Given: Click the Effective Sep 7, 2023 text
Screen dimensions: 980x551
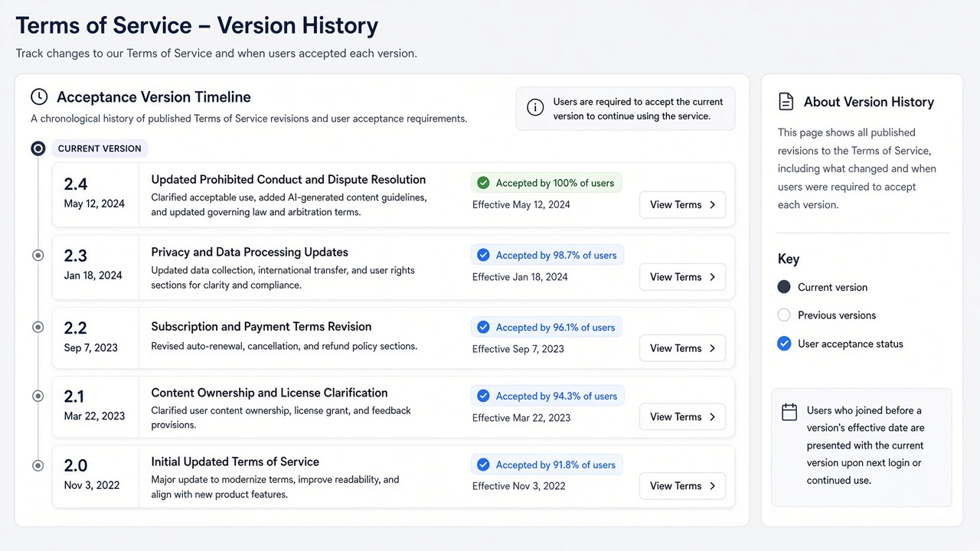Looking at the screenshot, I should (x=518, y=349).
